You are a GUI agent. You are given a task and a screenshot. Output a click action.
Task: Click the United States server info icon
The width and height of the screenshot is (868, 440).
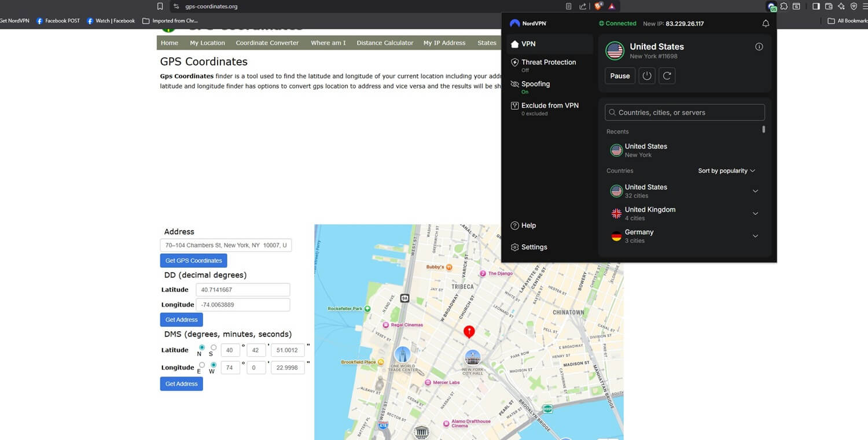[759, 46]
